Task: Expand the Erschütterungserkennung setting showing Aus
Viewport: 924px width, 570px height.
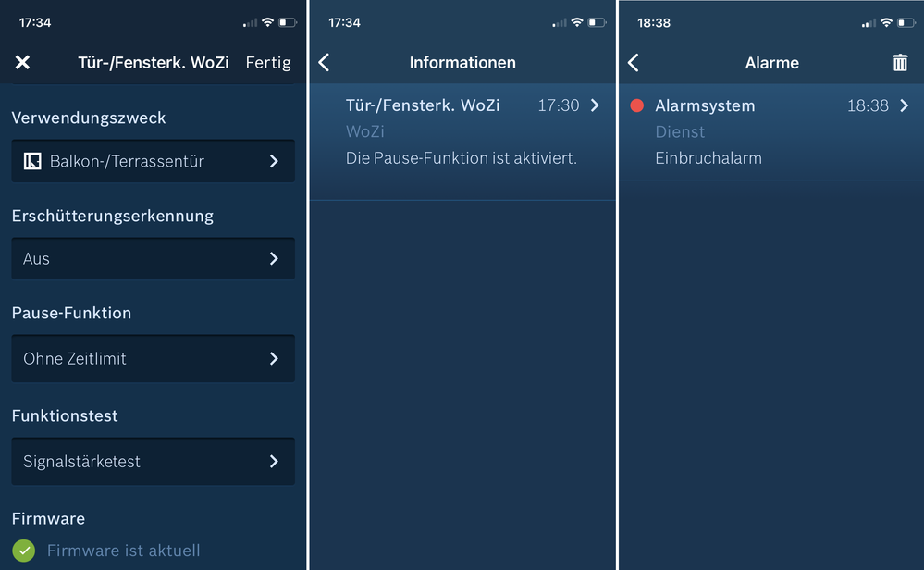Action: click(153, 259)
